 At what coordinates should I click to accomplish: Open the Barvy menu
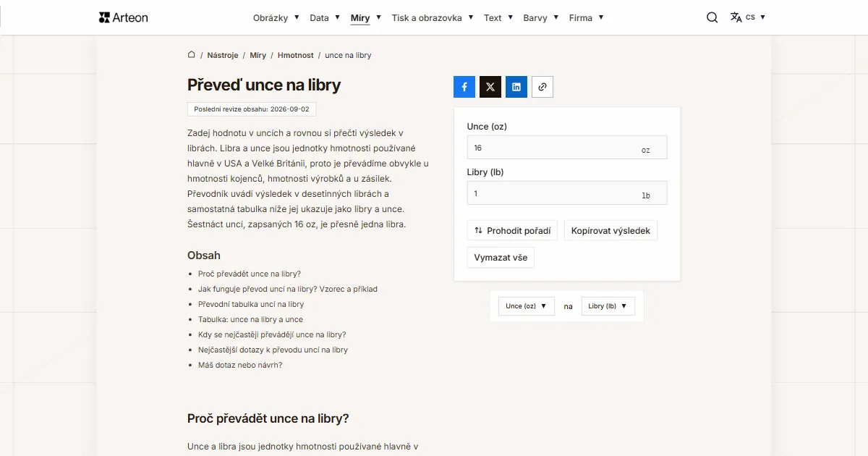[x=541, y=18]
